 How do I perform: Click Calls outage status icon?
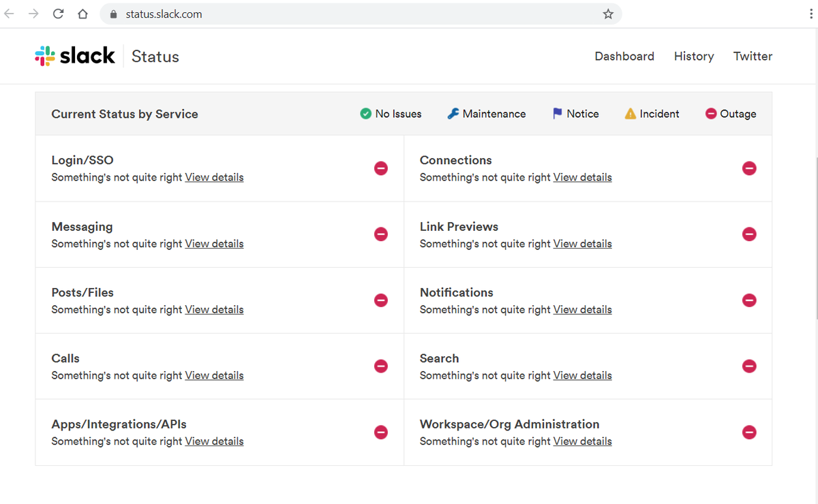coord(381,366)
